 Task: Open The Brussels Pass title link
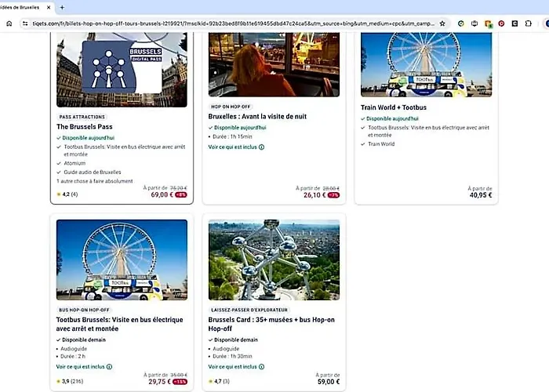coord(85,127)
